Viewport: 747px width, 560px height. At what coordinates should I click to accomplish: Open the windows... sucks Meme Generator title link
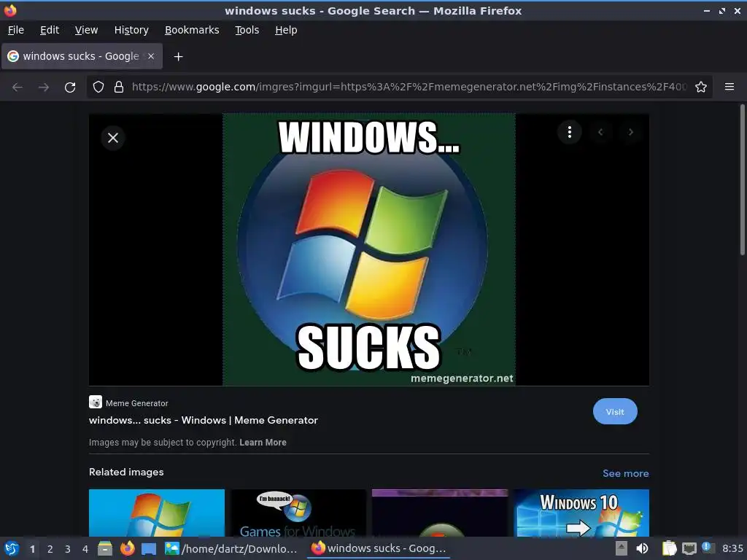pyautogui.click(x=204, y=420)
